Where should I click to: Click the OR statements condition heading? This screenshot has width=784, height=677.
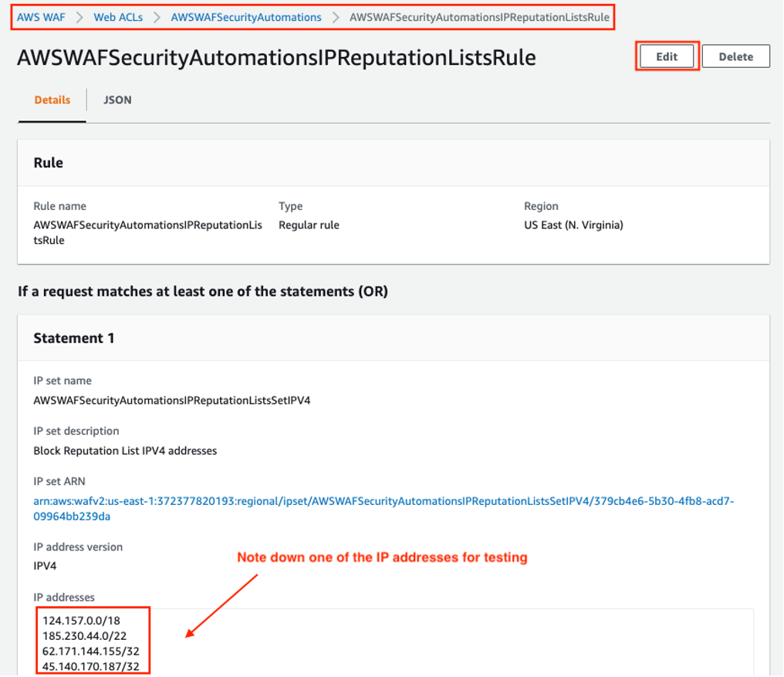click(203, 292)
